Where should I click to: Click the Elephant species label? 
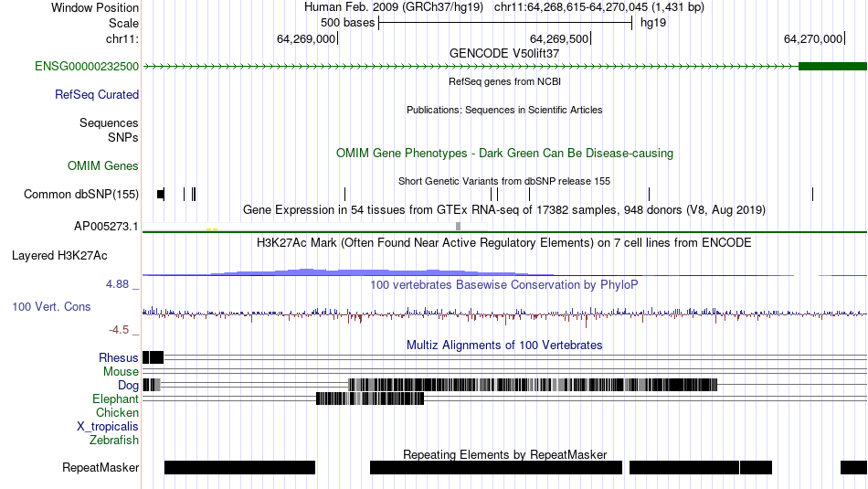coord(116,399)
